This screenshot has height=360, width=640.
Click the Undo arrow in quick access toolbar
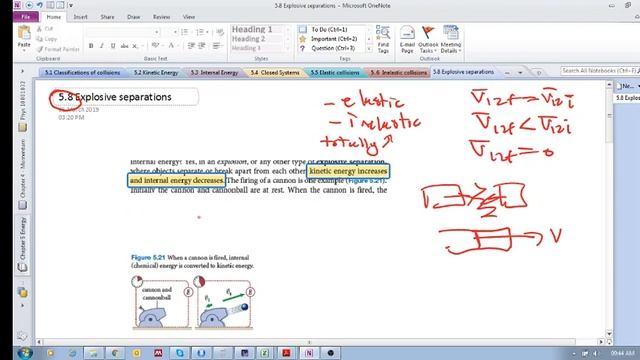click(x=40, y=5)
